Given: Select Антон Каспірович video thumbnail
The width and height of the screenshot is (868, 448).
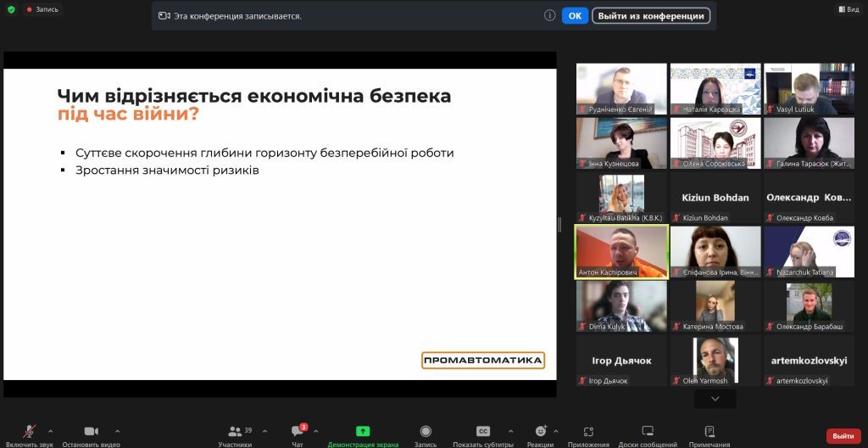Looking at the screenshot, I should 621,252.
